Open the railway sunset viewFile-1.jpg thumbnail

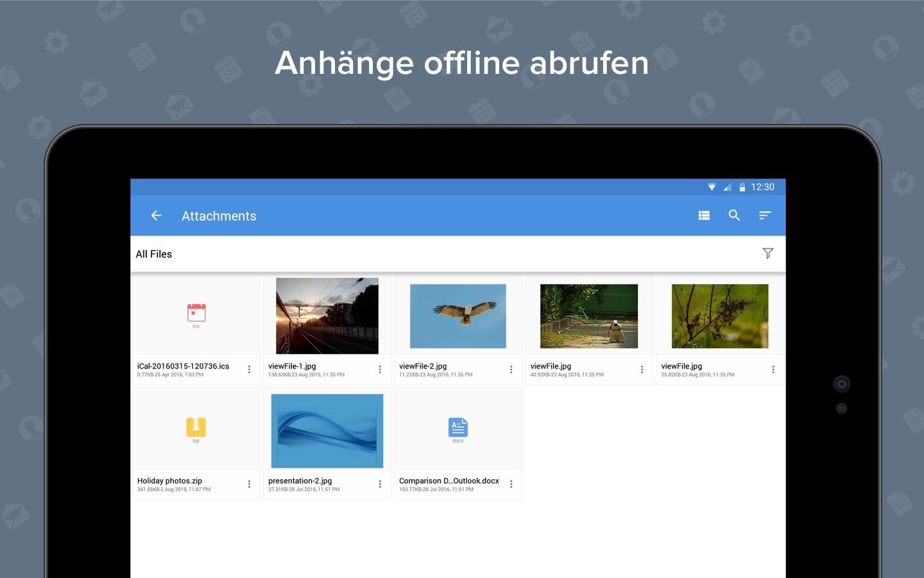327,316
